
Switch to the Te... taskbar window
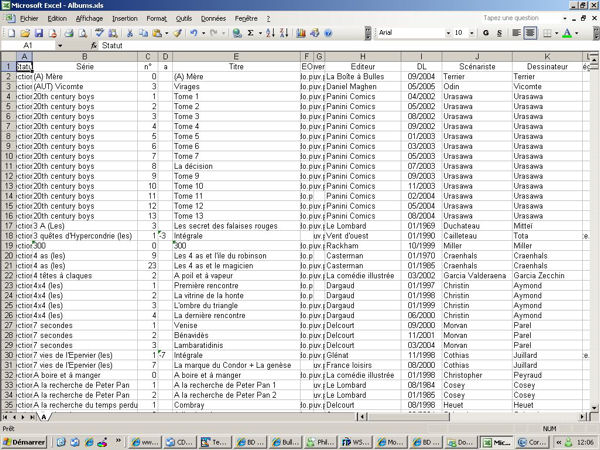[x=214, y=442]
